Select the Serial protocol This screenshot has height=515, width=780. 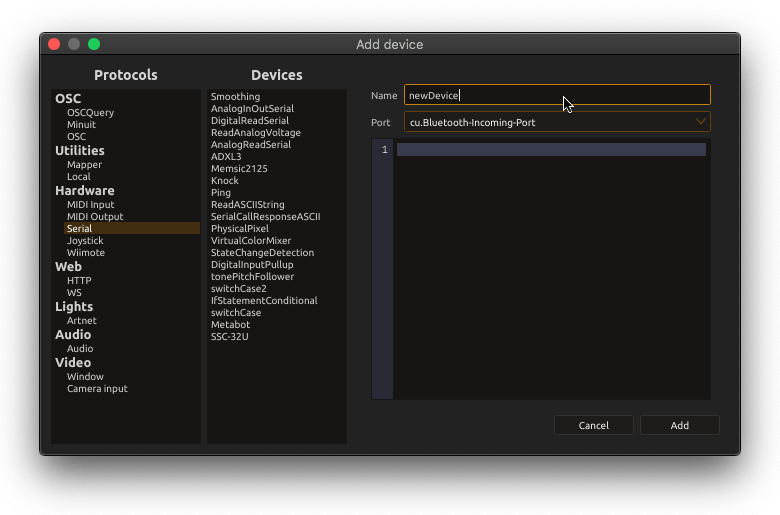coord(132,228)
